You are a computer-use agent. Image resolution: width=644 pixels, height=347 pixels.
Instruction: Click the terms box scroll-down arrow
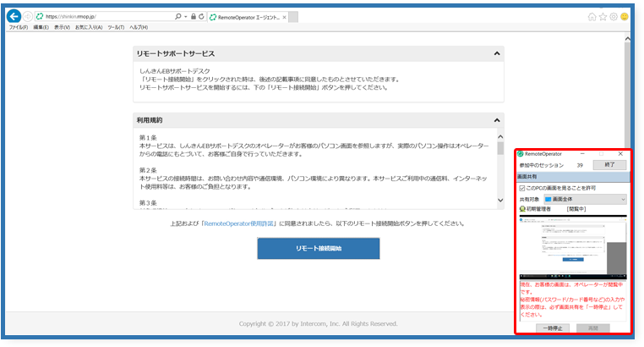[500, 201]
